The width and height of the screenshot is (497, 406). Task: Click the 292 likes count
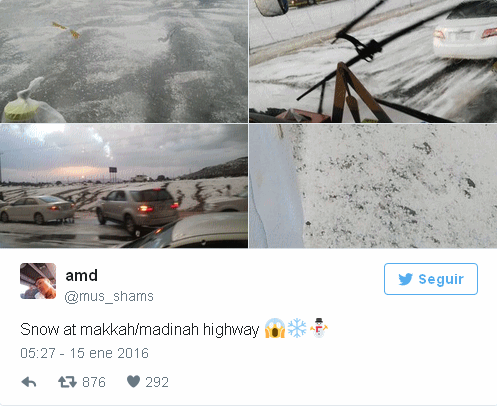(157, 382)
